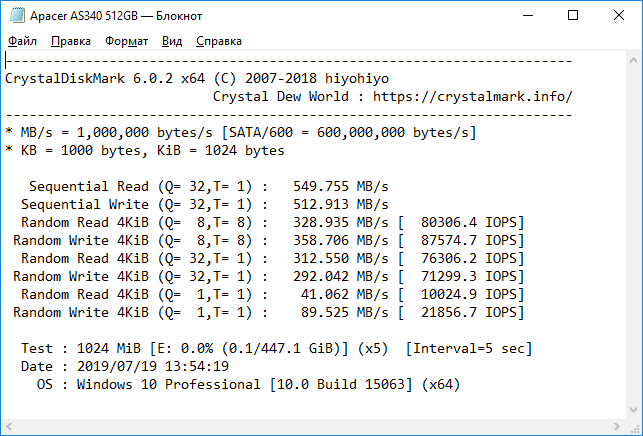The height and width of the screenshot is (436, 643).
Task: Click the vertical scrollbar down arrow
Action: coord(634,410)
